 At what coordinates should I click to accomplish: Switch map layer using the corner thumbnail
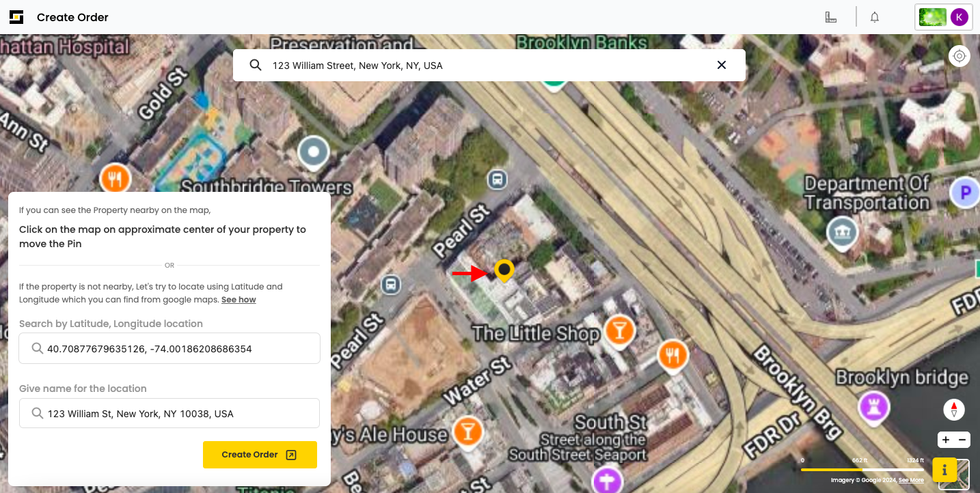(x=961, y=475)
